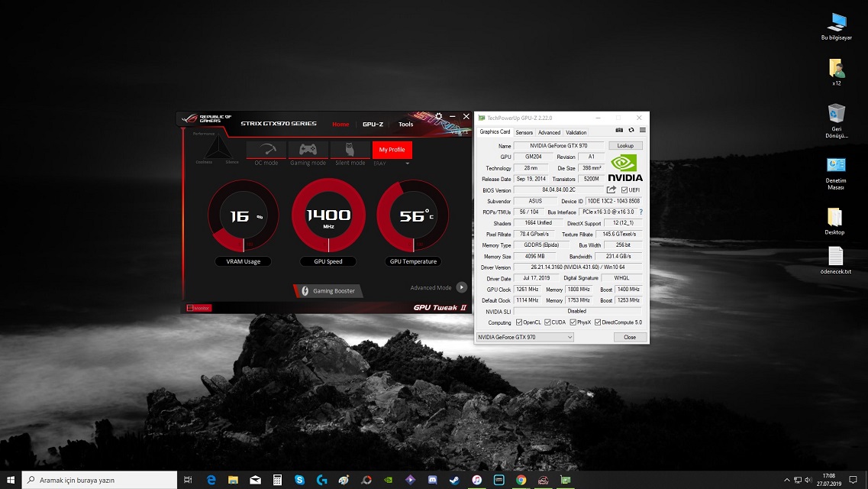Viewport: 868px width, 489px height.
Task: Open the Monitor panel in GPU Tweak
Action: tap(198, 308)
